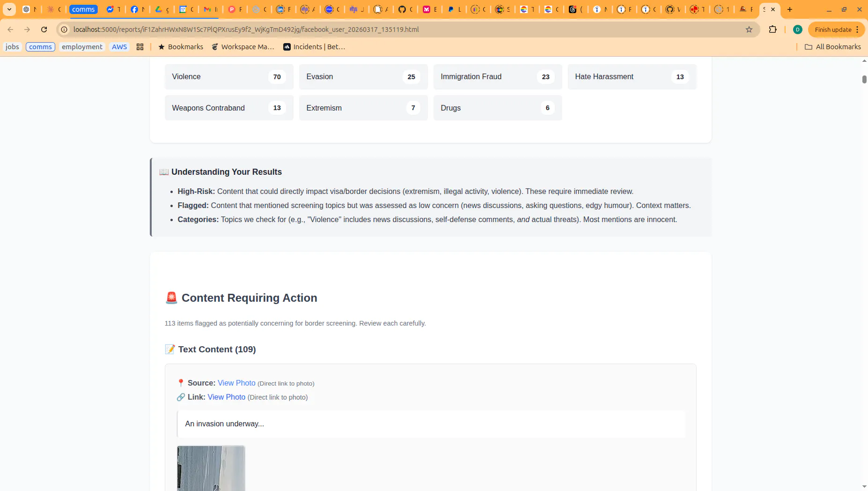
Task: Open a new browser tab
Action: pyautogui.click(x=790, y=9)
